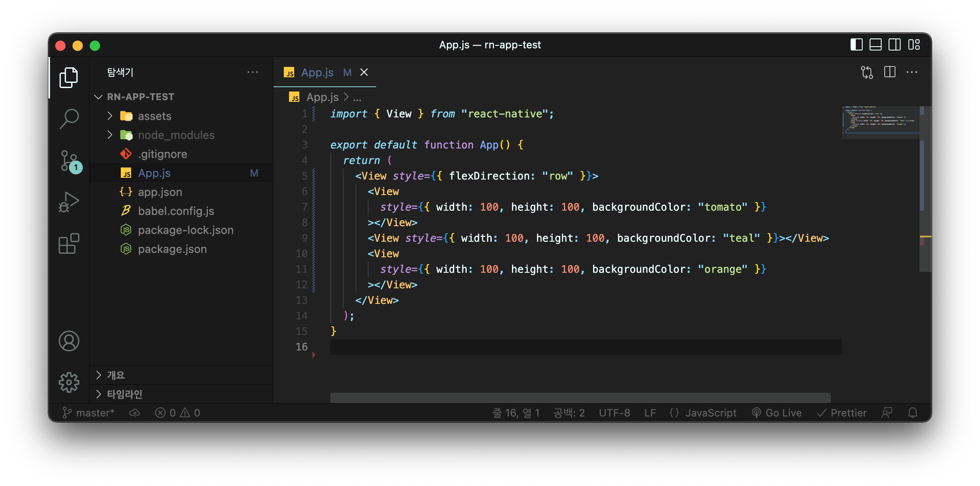Click the horizontal scrollbar in the editor
Image resolution: width=980 pixels, height=486 pixels.
[x=580, y=398]
